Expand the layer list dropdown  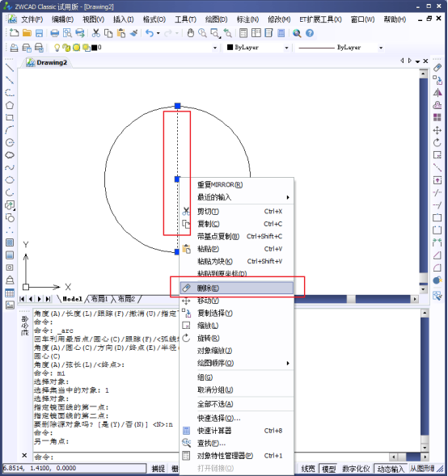tap(215, 48)
